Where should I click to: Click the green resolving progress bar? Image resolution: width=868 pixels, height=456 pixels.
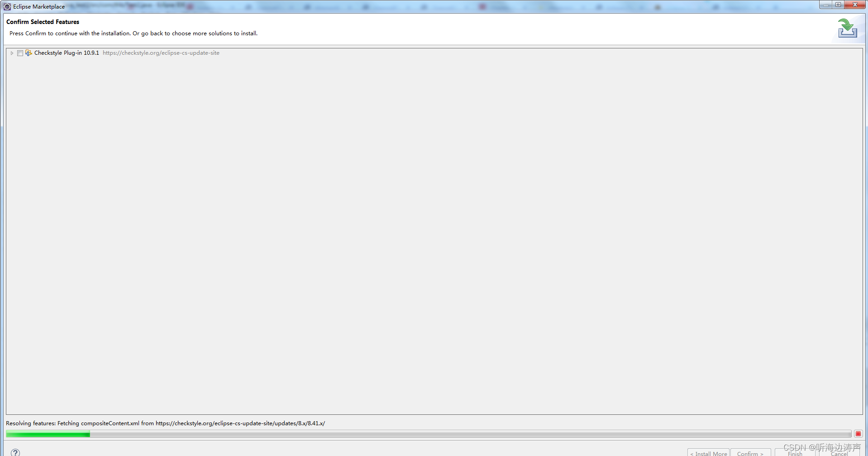pos(429,434)
